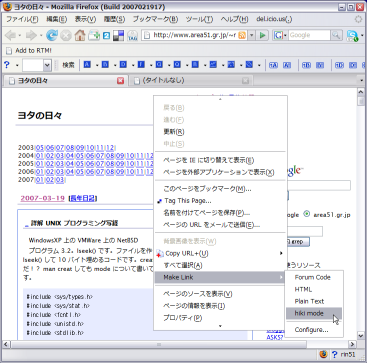Click the Add to RTM! bookmark
Image resolution: width=367 pixels, height=363 pixels.
(x=29, y=51)
